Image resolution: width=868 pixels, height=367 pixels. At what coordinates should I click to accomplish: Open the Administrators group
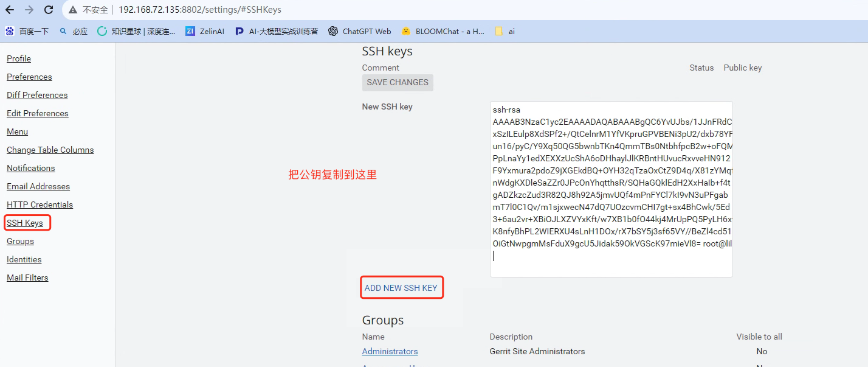pos(390,351)
